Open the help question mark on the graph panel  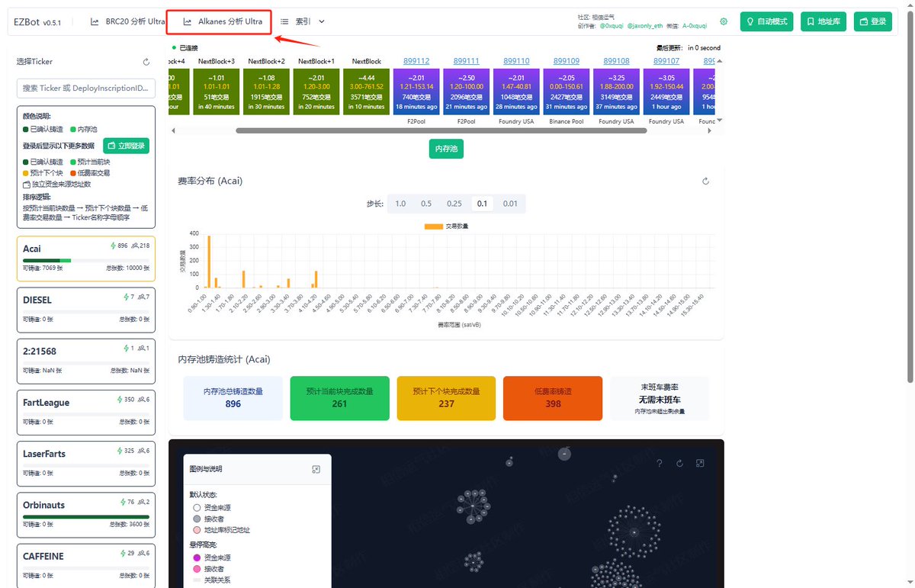pos(660,463)
